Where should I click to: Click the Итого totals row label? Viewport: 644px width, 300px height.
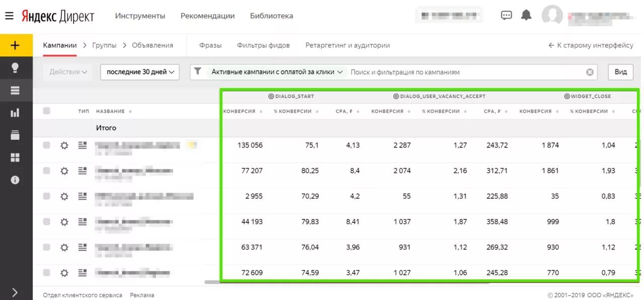pyautogui.click(x=106, y=128)
